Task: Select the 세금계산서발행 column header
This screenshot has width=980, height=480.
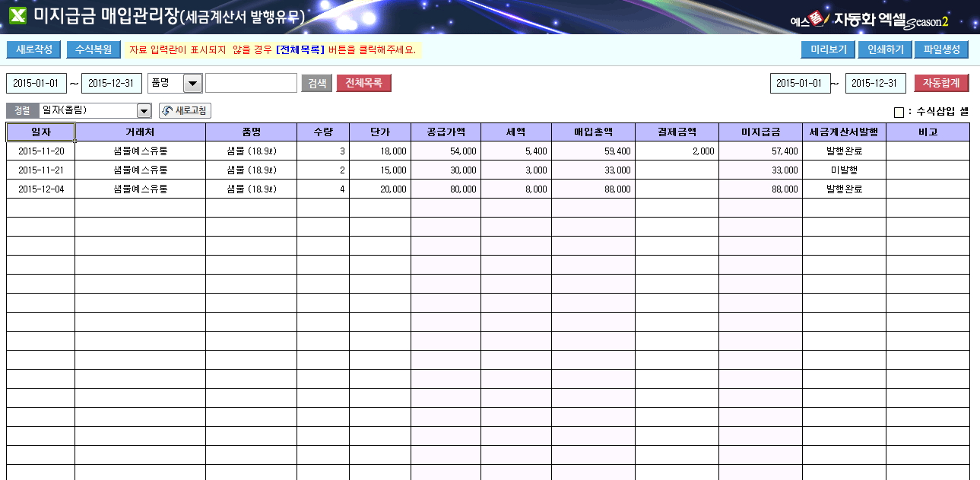Action: [844, 132]
